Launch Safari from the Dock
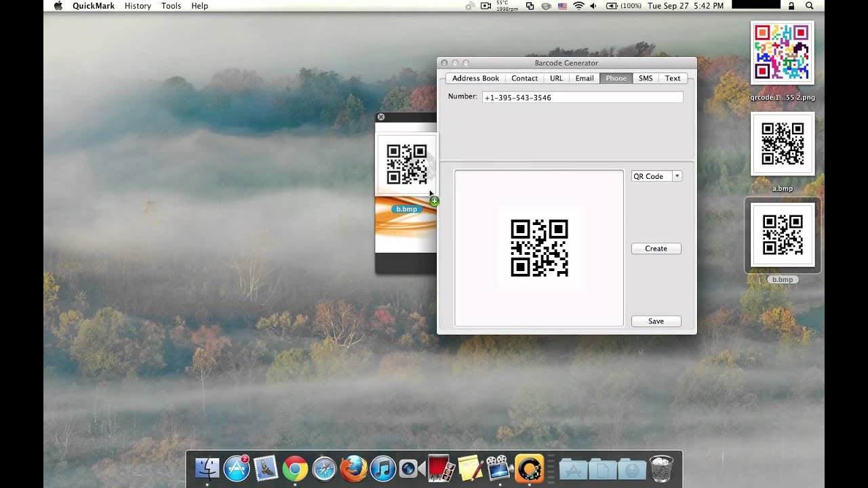This screenshot has height=488, width=868. 324,468
